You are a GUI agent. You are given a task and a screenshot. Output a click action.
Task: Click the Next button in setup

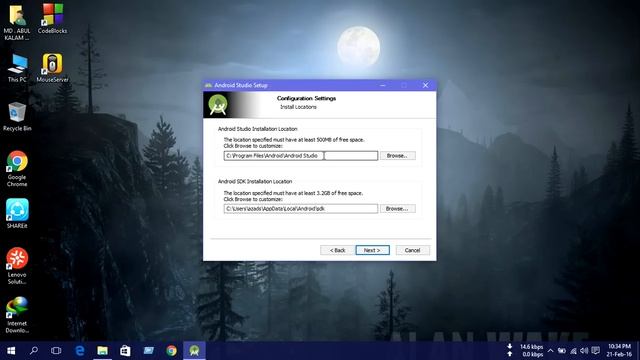372,250
